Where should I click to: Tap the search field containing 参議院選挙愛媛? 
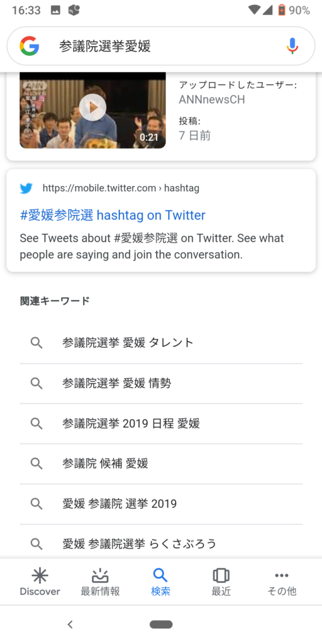pos(161,46)
